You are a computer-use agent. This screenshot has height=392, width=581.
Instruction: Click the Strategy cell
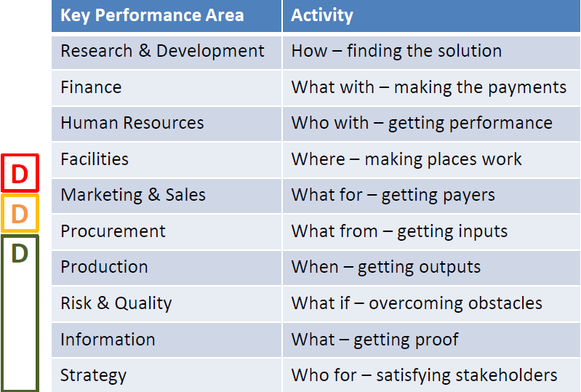(167, 375)
